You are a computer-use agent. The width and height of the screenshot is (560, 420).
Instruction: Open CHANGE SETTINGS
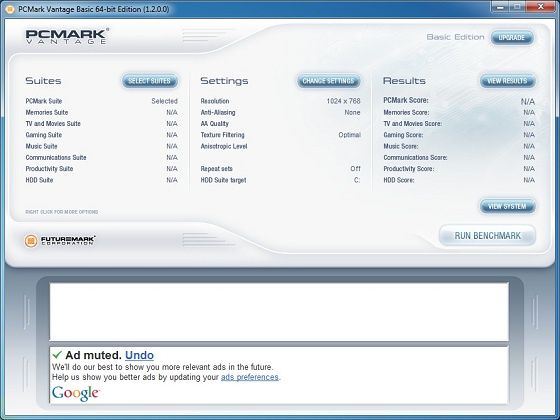328,81
